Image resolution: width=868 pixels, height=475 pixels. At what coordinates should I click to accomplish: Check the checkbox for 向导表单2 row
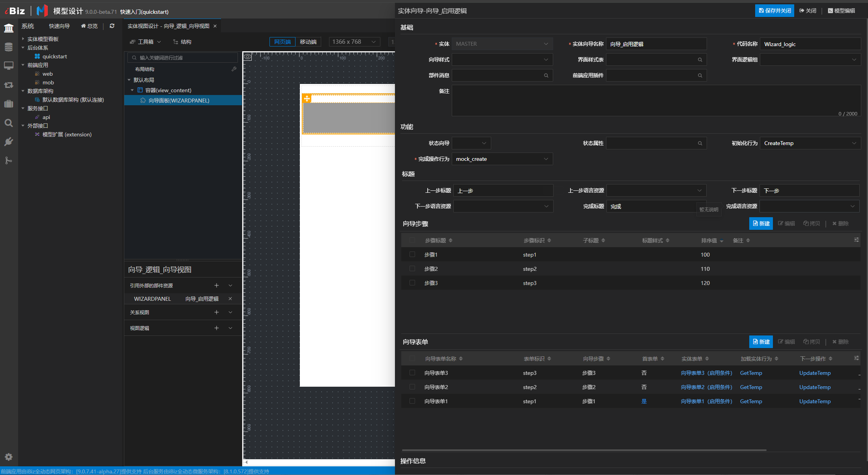click(x=412, y=387)
